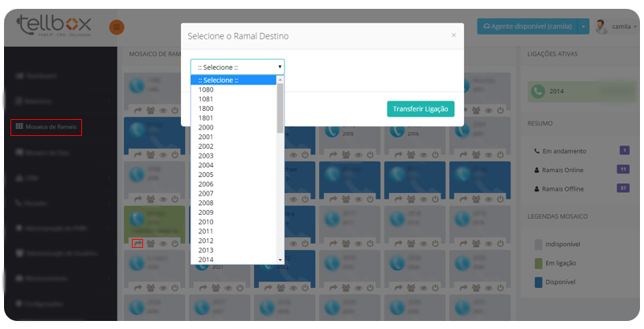Pick extension 2014 from the dropdown list

coord(206,260)
